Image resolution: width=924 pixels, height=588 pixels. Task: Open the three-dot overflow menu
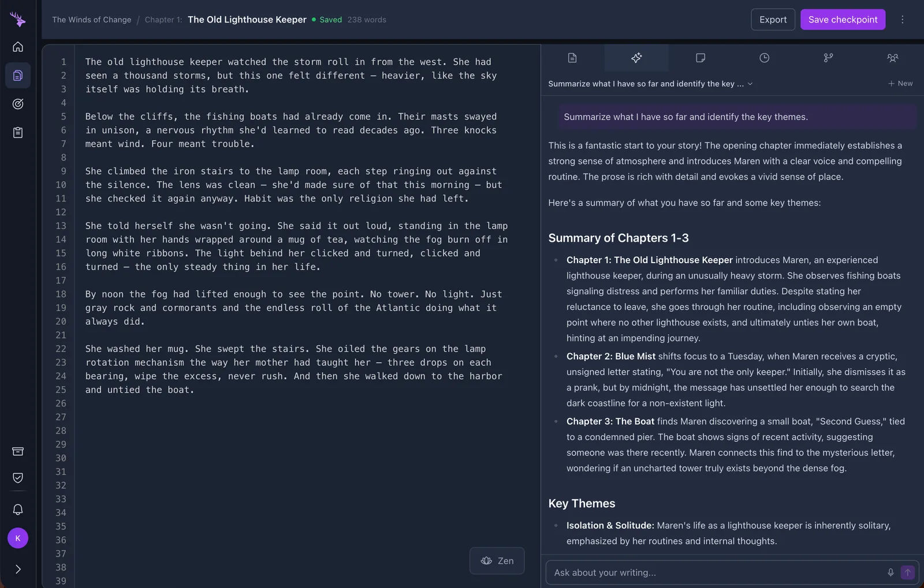(x=902, y=19)
